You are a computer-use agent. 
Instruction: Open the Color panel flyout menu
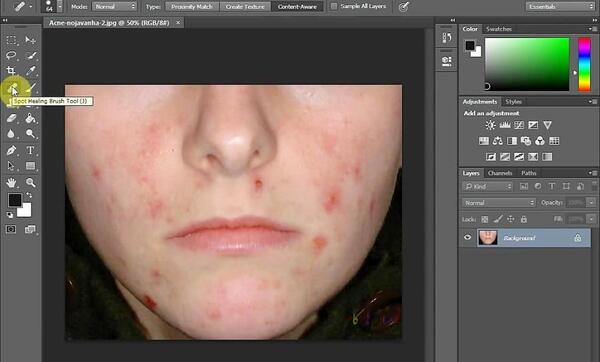click(593, 29)
